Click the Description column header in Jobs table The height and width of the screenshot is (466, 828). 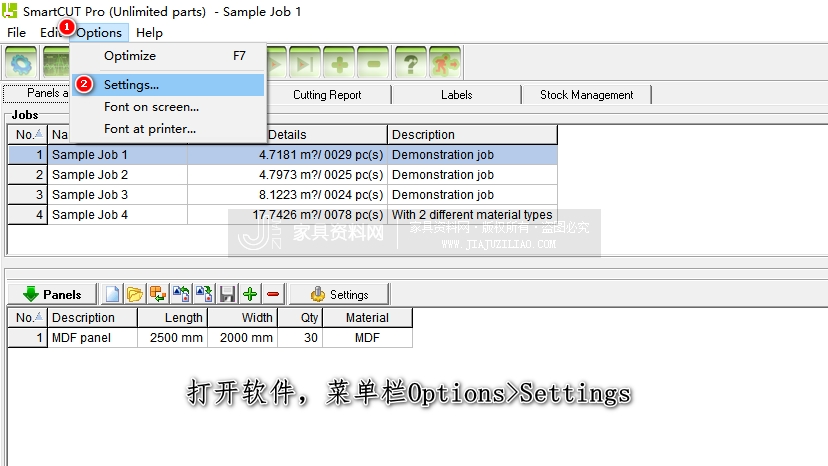(473, 135)
